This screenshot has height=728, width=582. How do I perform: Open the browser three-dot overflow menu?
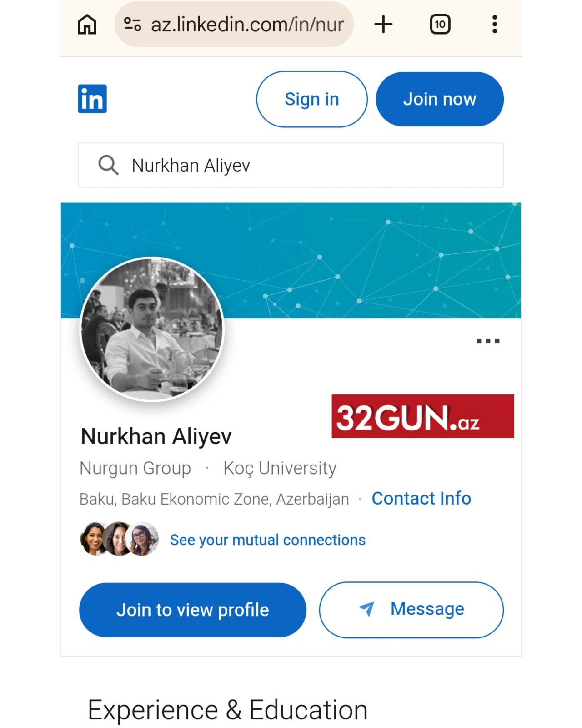[x=495, y=25]
